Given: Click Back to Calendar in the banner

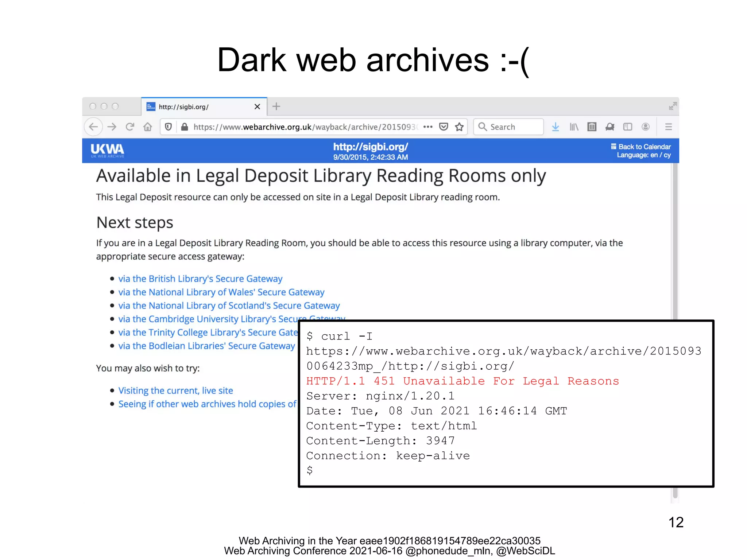Looking at the screenshot, I should click(x=641, y=147).
